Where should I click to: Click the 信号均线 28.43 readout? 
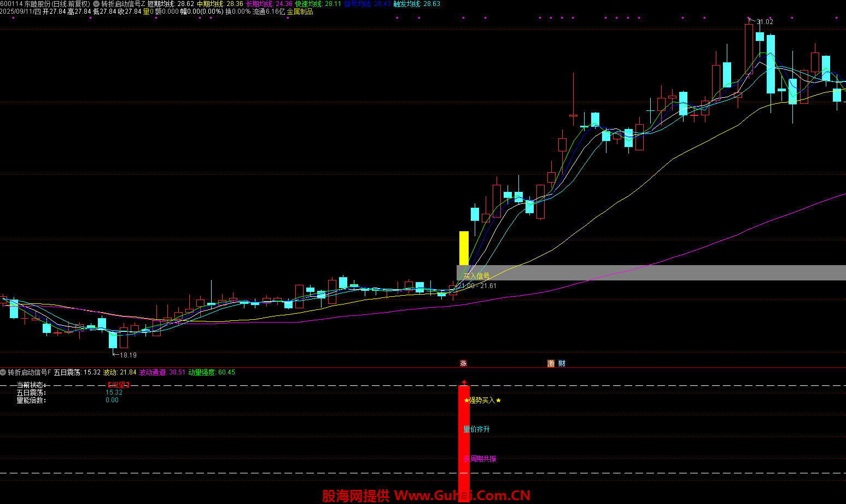point(367,4)
